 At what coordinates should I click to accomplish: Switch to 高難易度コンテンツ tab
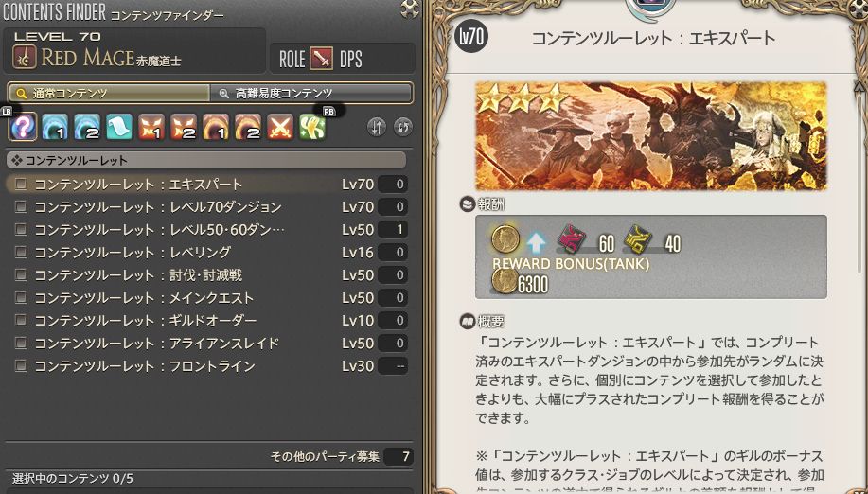pyautogui.click(x=311, y=93)
